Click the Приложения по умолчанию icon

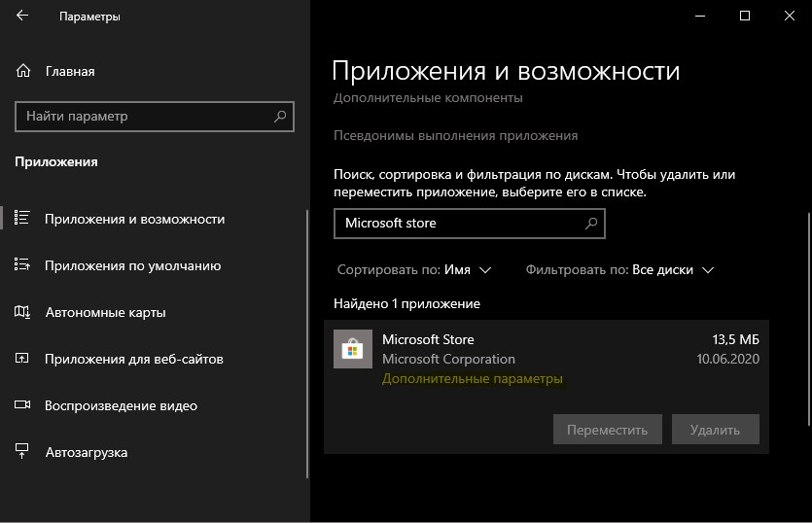22,264
